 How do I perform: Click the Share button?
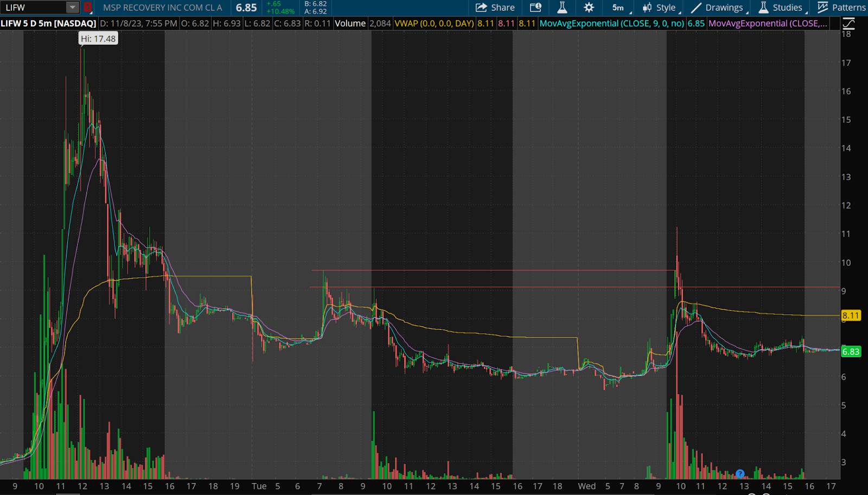[x=495, y=8]
